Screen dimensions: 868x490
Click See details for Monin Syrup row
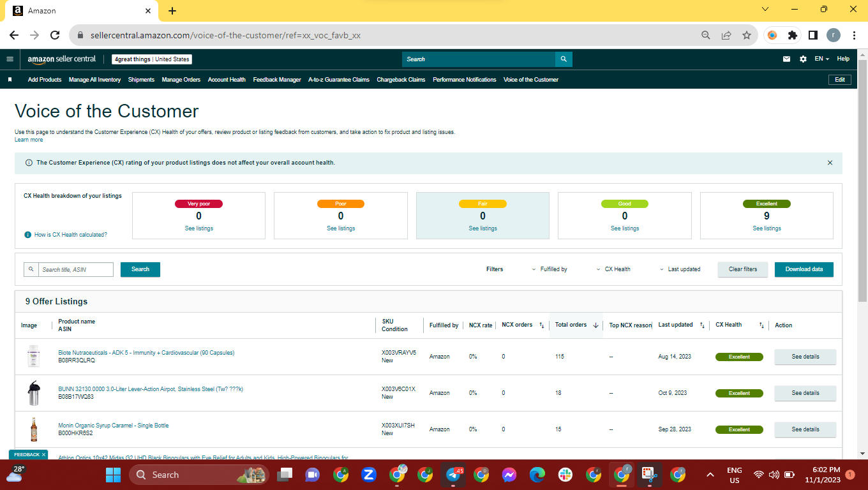pos(805,429)
